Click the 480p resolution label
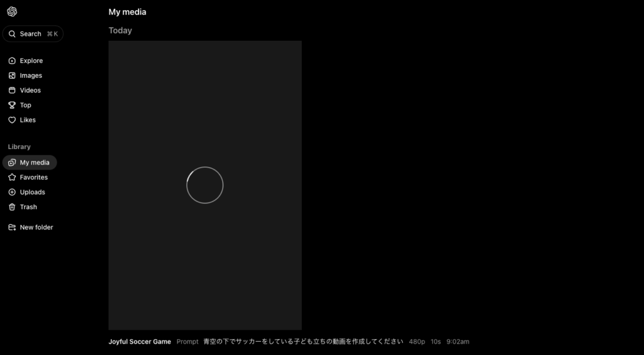This screenshot has height=355, width=644. click(417, 341)
